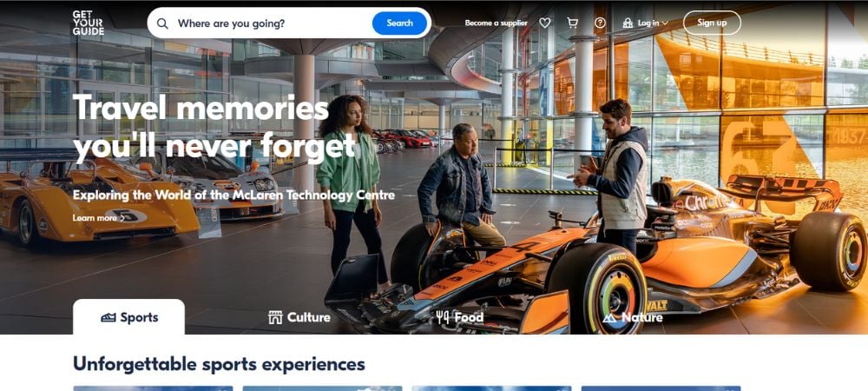Switch to the Food tab

click(x=460, y=317)
